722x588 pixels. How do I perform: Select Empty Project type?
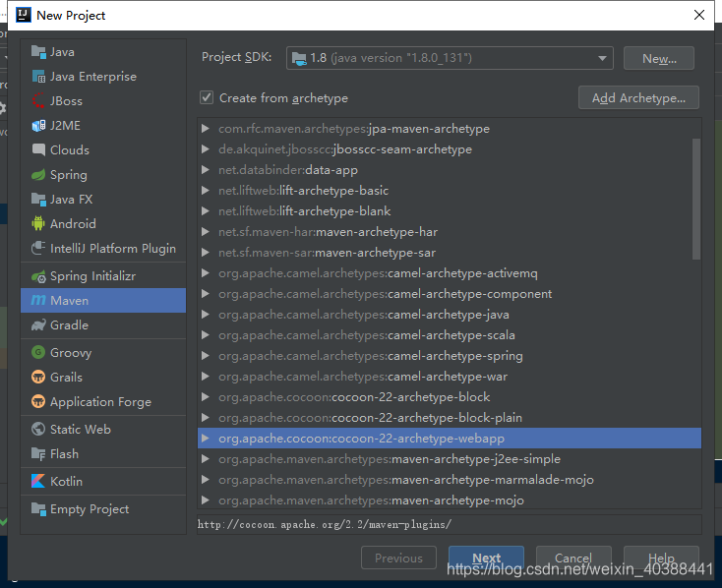(103, 509)
